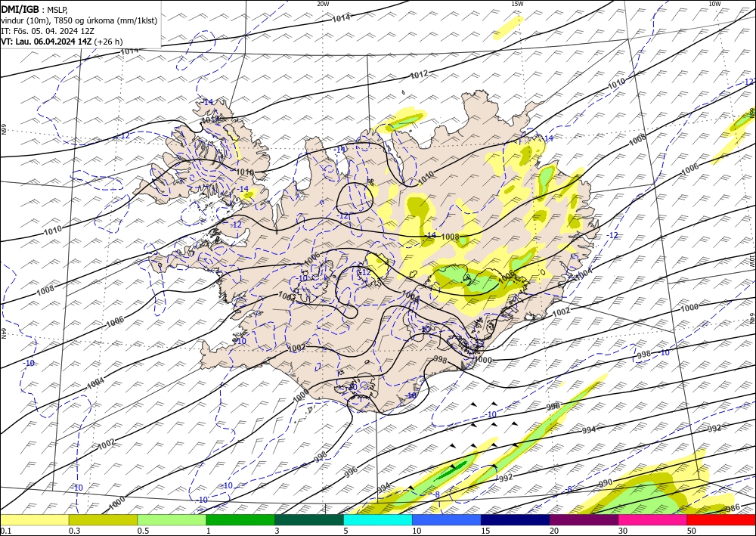Click the '20W' longitude label
Image resolution: width=756 pixels, height=536 pixels.
[x=323, y=3]
